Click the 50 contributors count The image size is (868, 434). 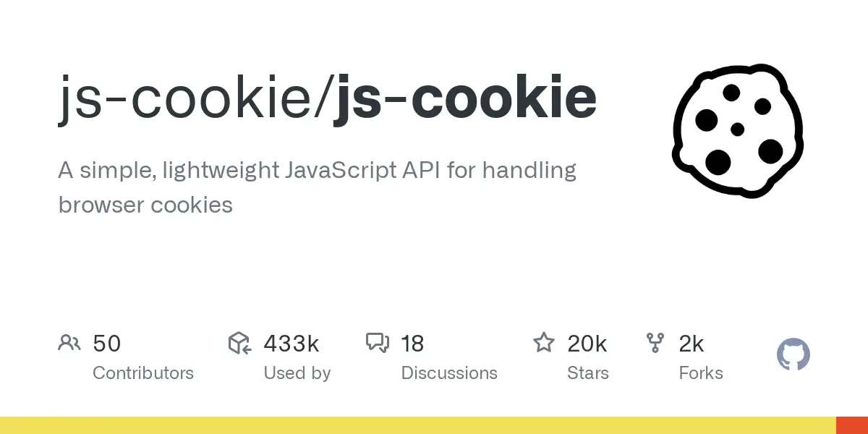107,344
